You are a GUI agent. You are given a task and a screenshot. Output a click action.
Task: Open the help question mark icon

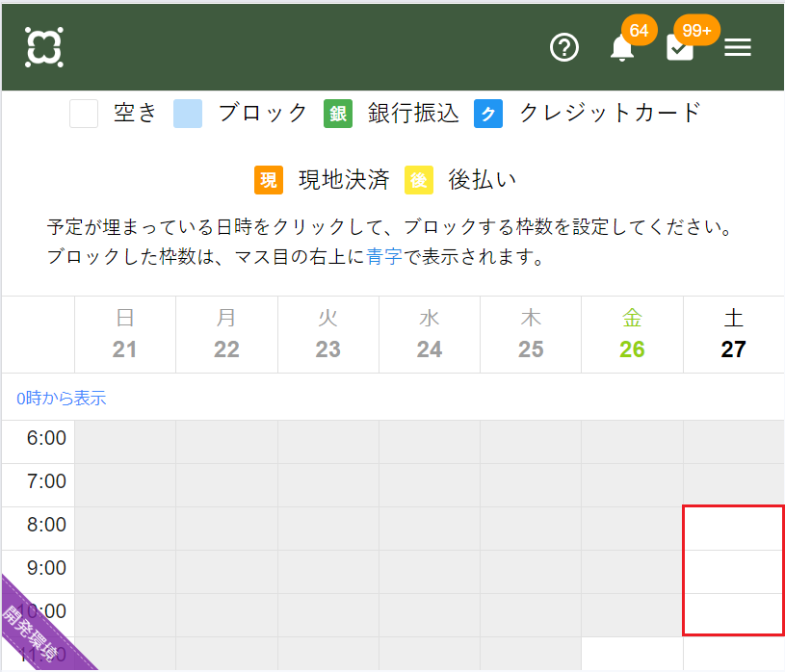coord(563,47)
